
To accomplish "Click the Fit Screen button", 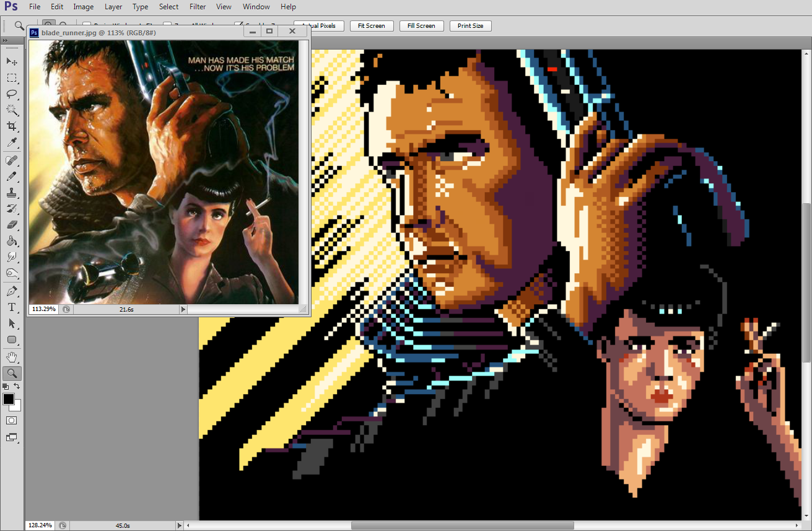I will [371, 26].
